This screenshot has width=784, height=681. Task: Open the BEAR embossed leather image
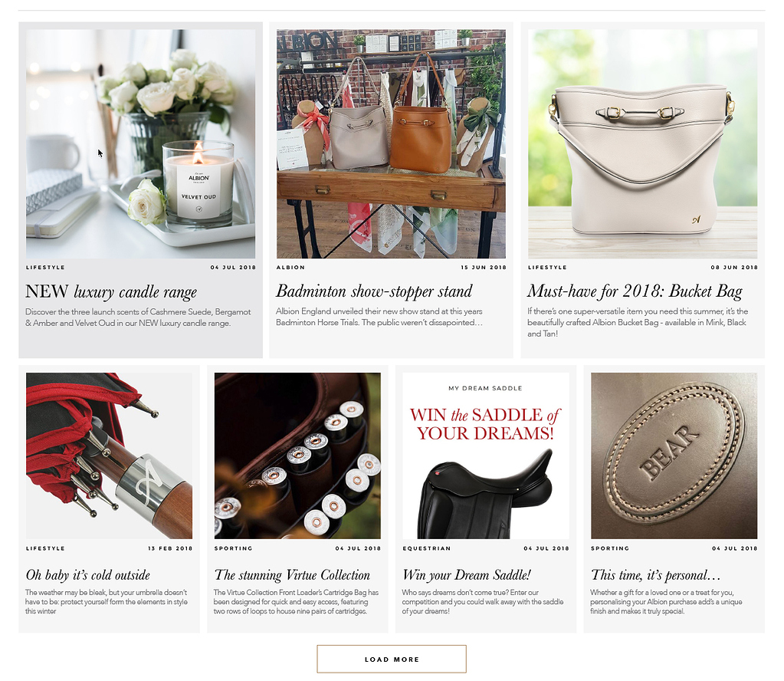[x=674, y=456]
